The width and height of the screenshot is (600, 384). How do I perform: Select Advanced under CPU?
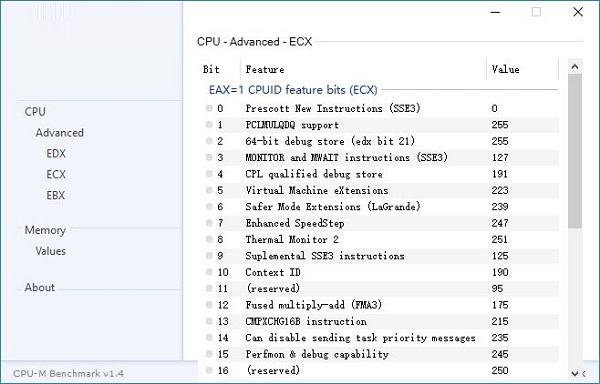59,133
